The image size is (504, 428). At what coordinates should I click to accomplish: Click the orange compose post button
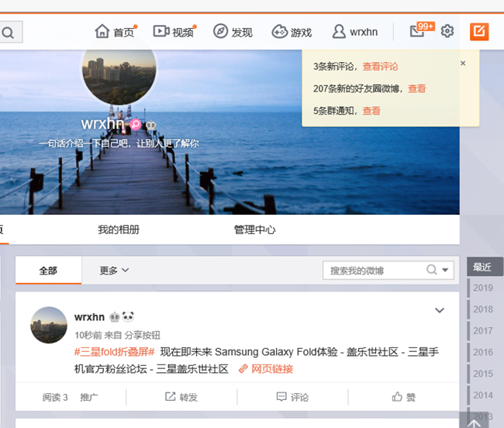pos(479,32)
